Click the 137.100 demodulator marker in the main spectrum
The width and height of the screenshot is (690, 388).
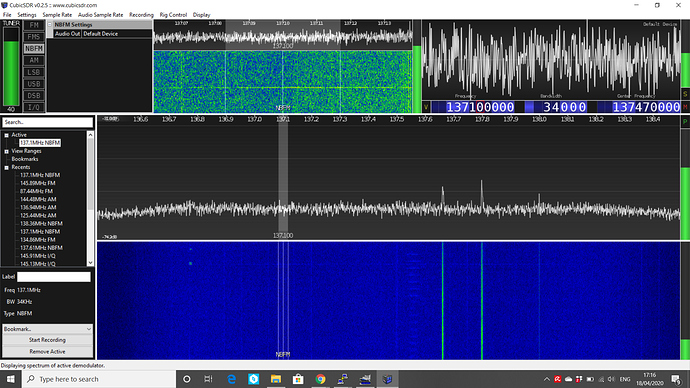pyautogui.click(x=283, y=179)
